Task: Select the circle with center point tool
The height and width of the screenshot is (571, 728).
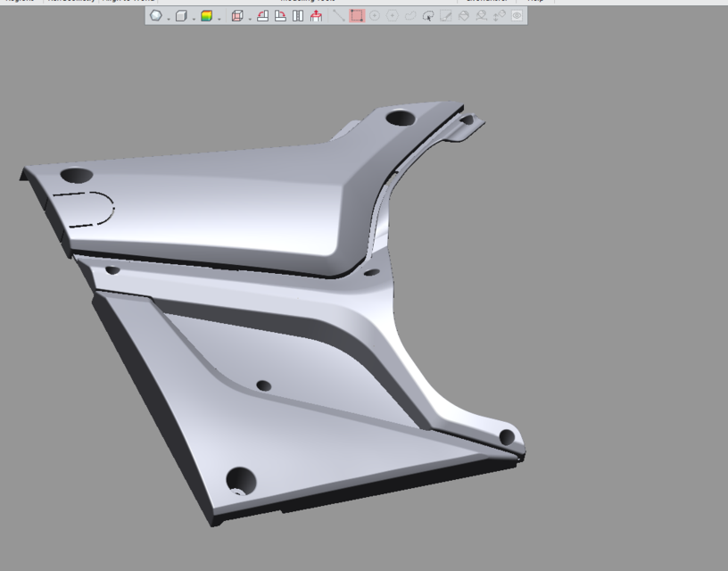Action: (x=375, y=15)
